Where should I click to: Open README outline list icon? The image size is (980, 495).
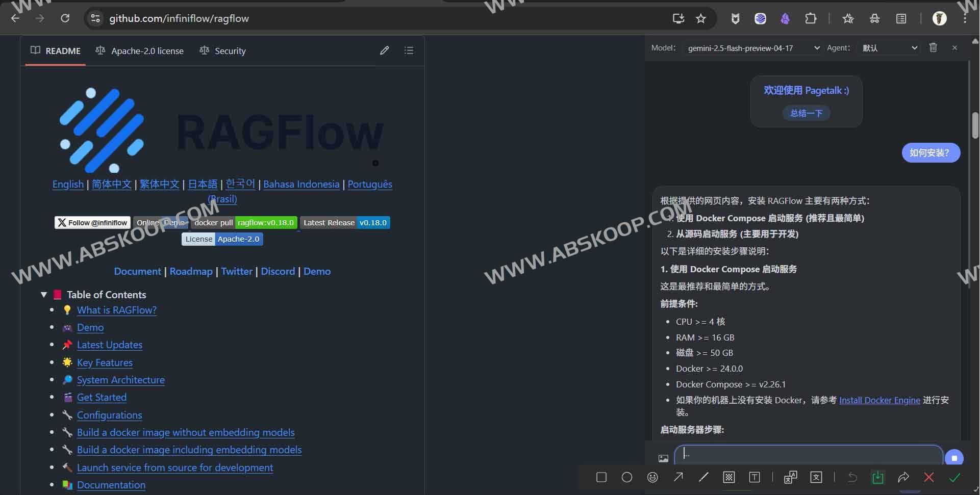tap(409, 50)
